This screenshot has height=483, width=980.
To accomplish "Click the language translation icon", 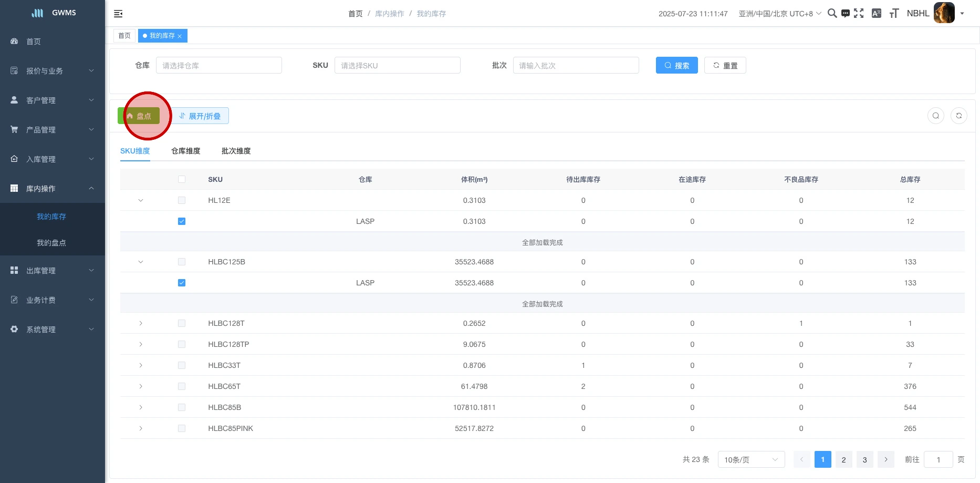I will [x=876, y=14].
